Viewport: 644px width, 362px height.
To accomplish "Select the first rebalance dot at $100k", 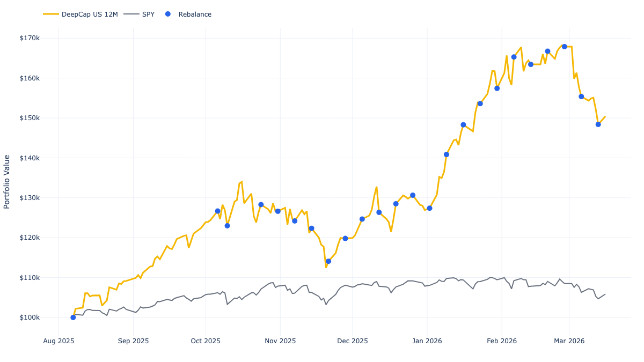I will (73, 317).
